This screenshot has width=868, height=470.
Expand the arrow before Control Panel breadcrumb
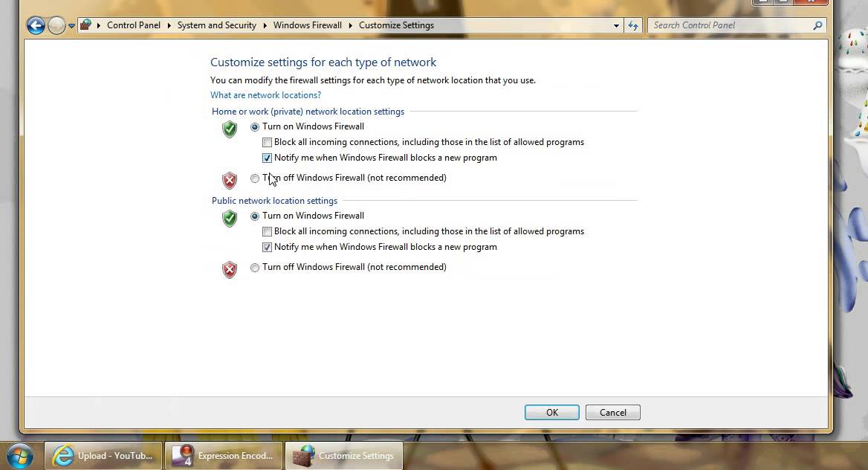point(99,25)
